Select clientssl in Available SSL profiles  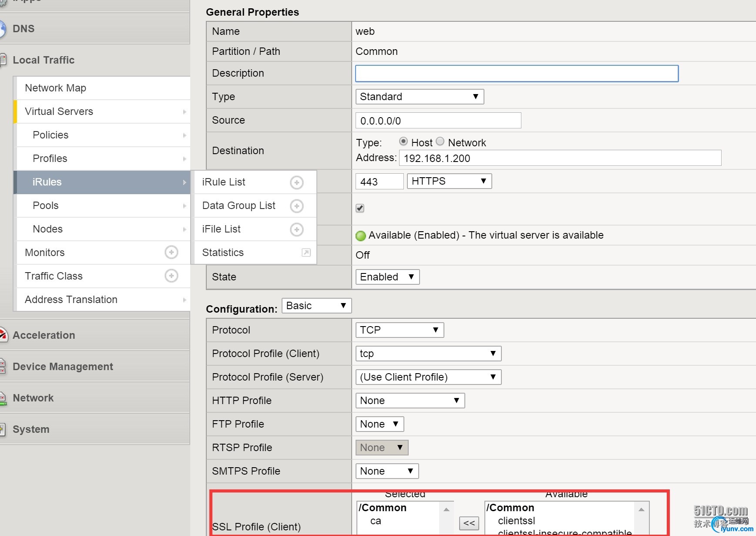pos(517,521)
